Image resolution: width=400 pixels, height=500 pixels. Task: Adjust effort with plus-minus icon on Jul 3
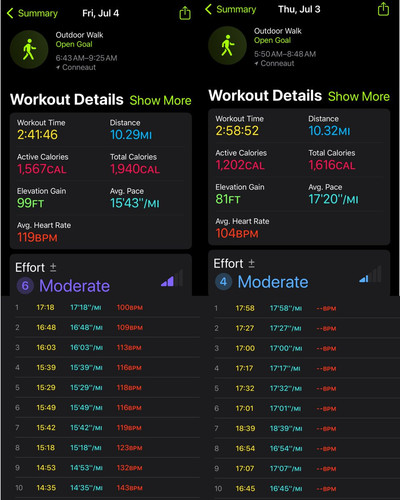(x=252, y=263)
